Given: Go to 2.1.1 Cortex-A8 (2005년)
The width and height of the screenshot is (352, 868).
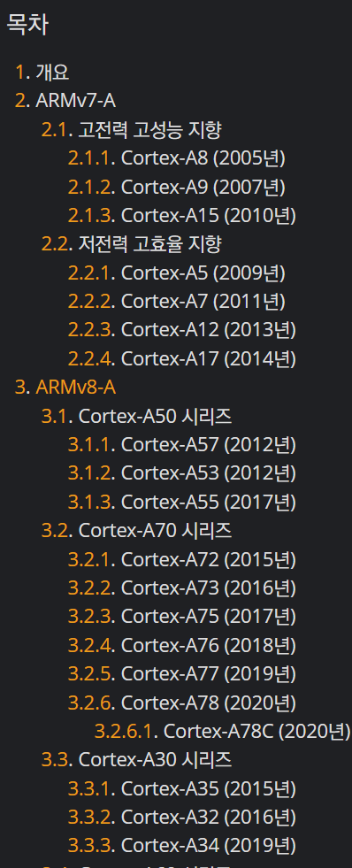Looking at the screenshot, I should click(x=177, y=158).
